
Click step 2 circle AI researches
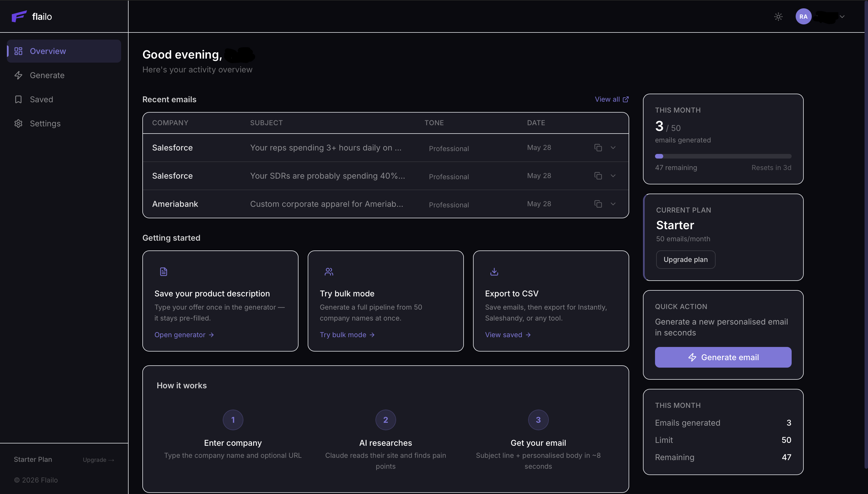385,420
